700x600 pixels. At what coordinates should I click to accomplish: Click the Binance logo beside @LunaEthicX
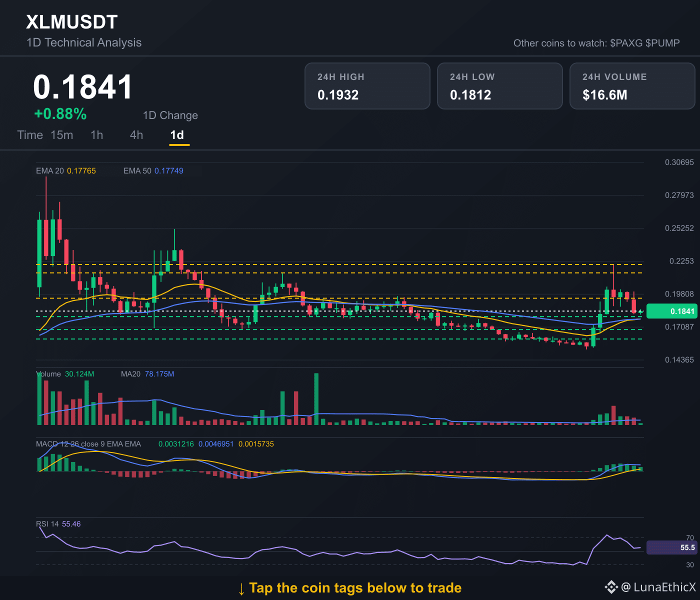[611, 587]
